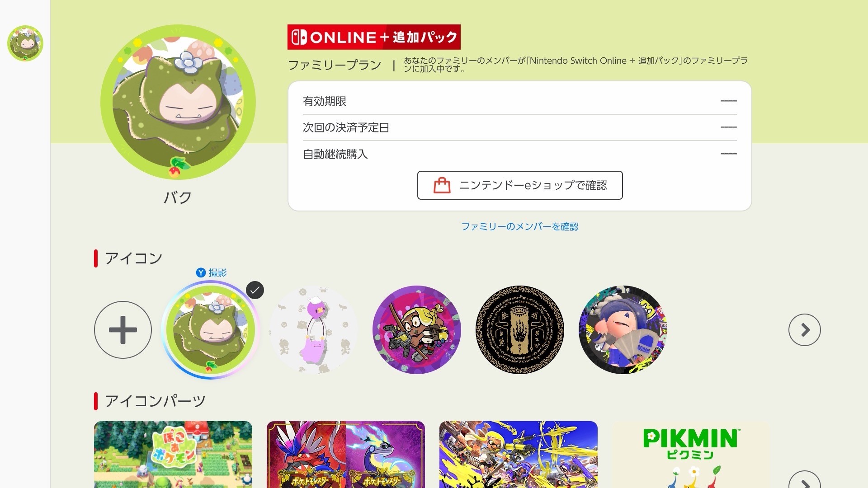Follow the ファミリーのメンバーを確認 link

pyautogui.click(x=520, y=226)
